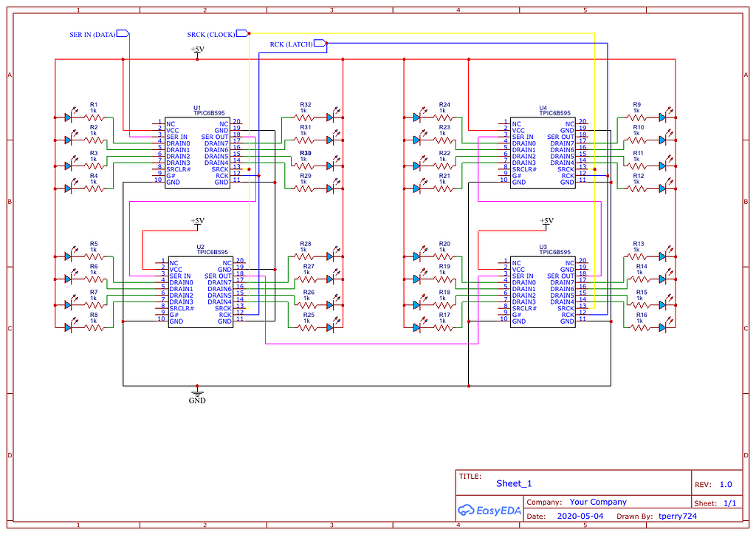Select the GND ground symbol at bottom
The image size is (756, 535).
[x=196, y=393]
